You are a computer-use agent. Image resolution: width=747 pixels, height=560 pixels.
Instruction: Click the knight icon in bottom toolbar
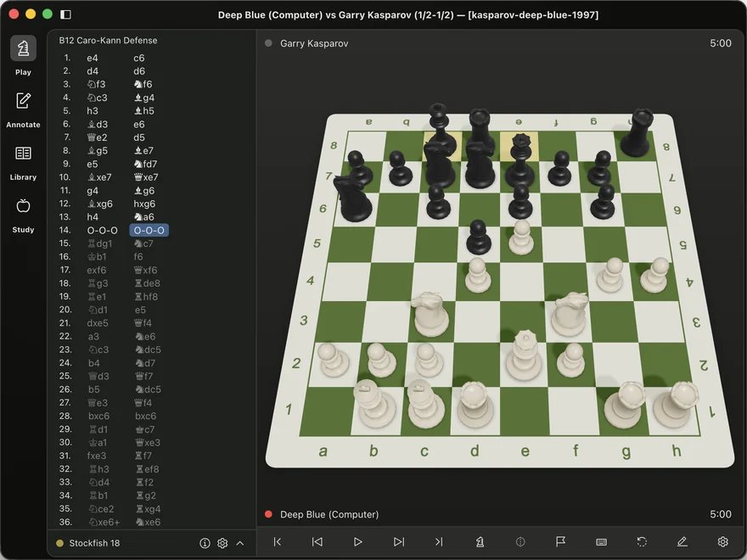(x=480, y=541)
